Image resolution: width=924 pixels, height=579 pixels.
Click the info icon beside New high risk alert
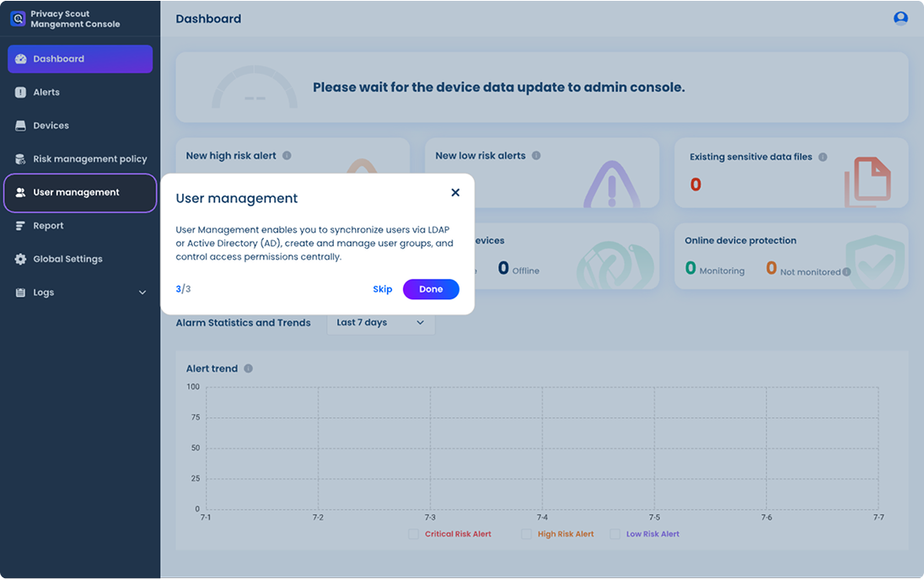coord(287,156)
